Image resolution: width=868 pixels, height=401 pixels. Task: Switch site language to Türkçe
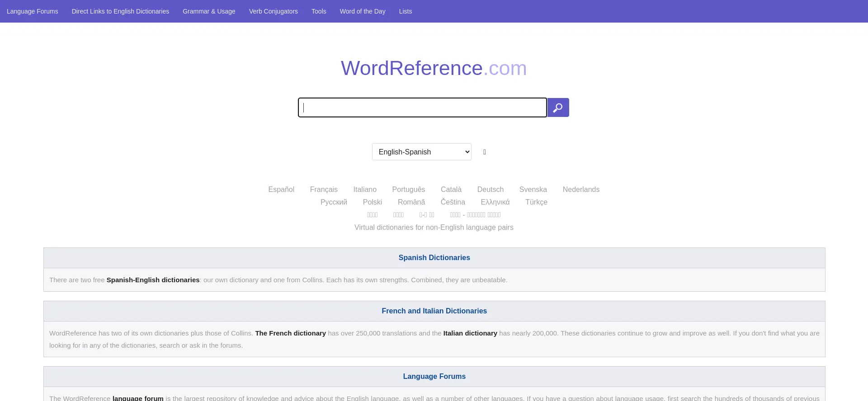[x=536, y=202]
